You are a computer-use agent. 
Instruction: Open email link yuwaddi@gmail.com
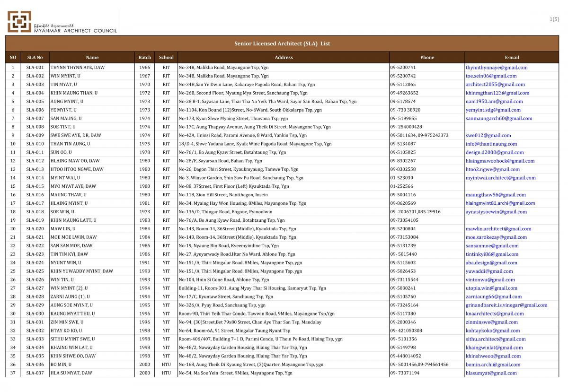pyautogui.click(x=489, y=271)
